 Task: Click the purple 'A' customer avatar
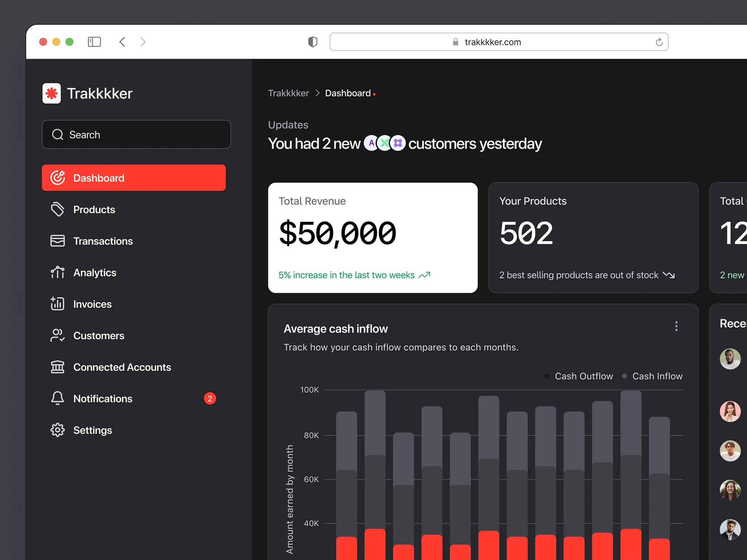point(371,143)
